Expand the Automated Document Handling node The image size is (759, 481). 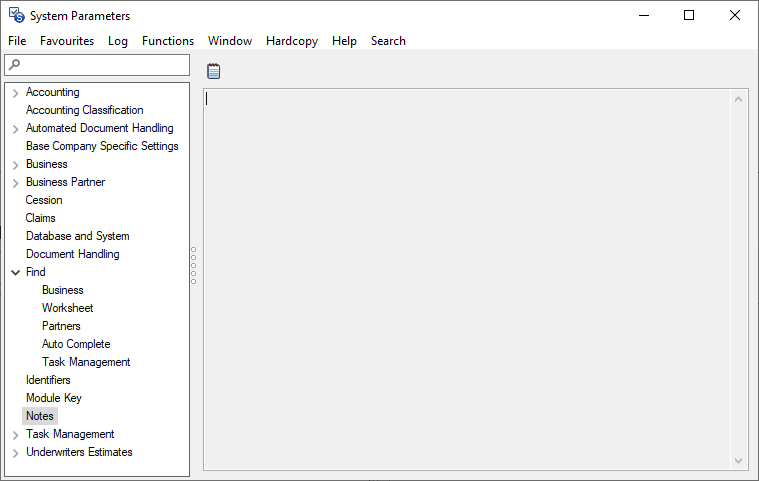click(15, 129)
